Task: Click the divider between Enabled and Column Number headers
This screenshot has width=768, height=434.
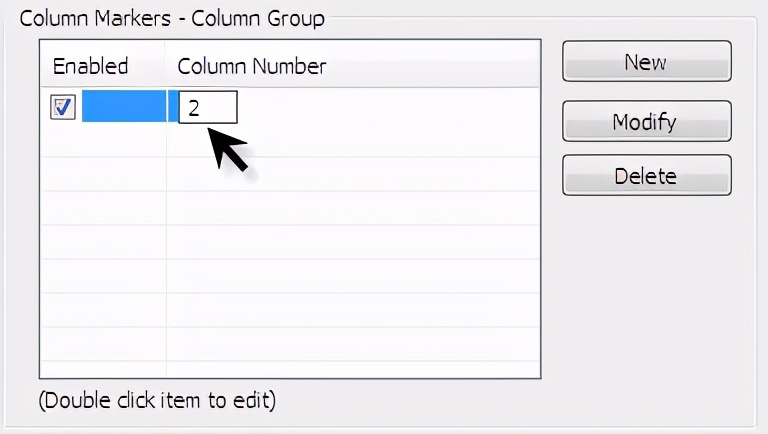Action: click(x=166, y=67)
